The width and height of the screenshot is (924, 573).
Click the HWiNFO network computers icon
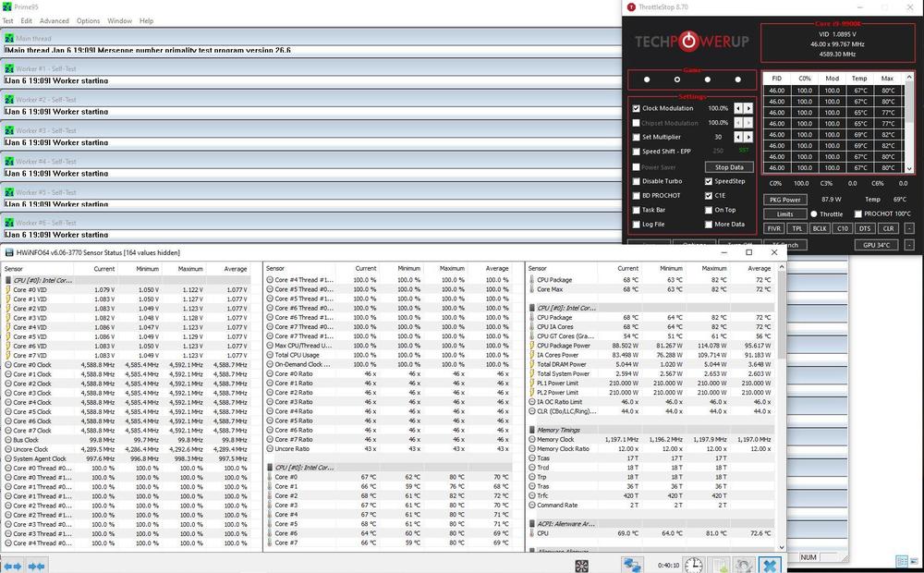pyautogui.click(x=632, y=565)
